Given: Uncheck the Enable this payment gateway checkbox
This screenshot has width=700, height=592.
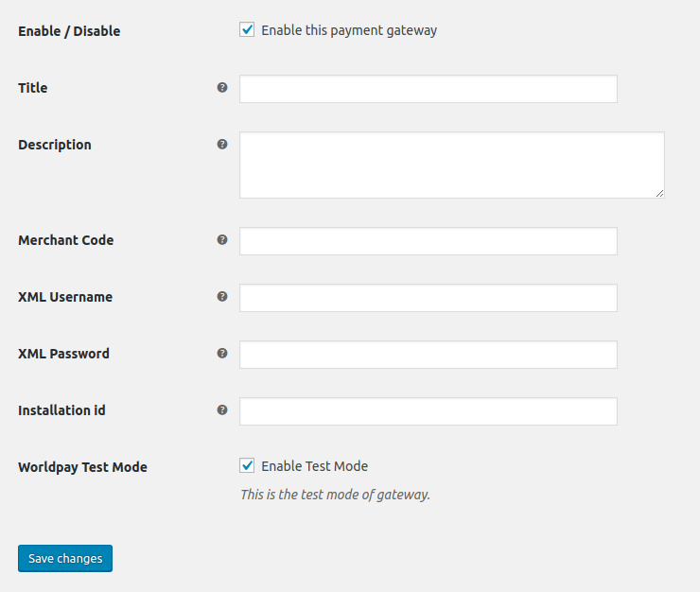Looking at the screenshot, I should 248,30.
